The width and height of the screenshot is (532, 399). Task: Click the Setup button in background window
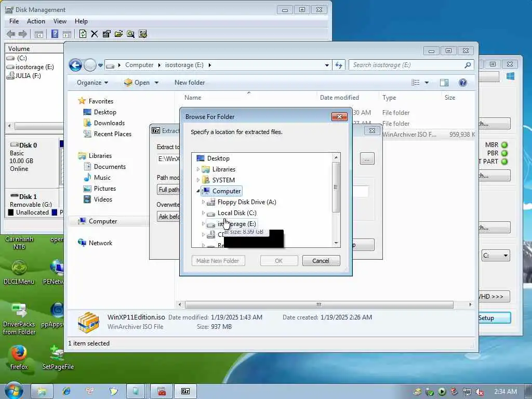point(494,318)
